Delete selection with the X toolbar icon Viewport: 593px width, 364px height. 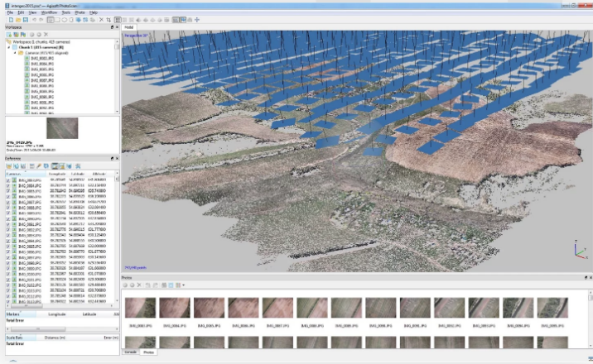click(x=101, y=20)
